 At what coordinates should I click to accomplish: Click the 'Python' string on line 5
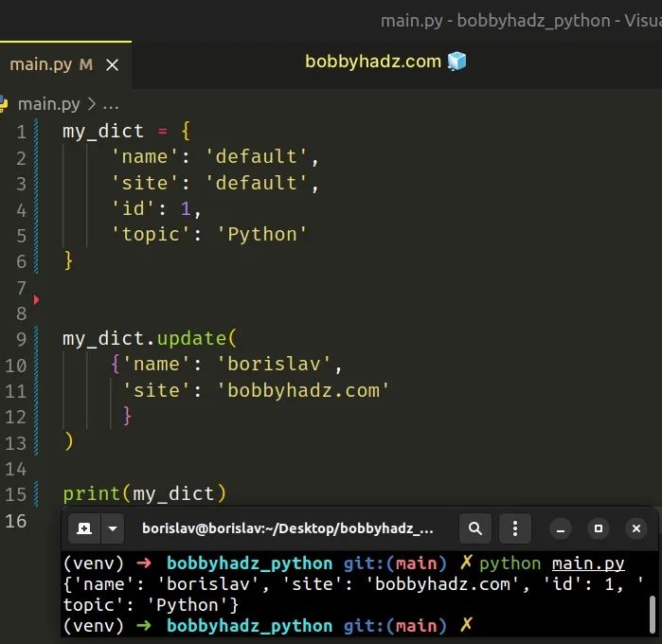[x=261, y=234]
